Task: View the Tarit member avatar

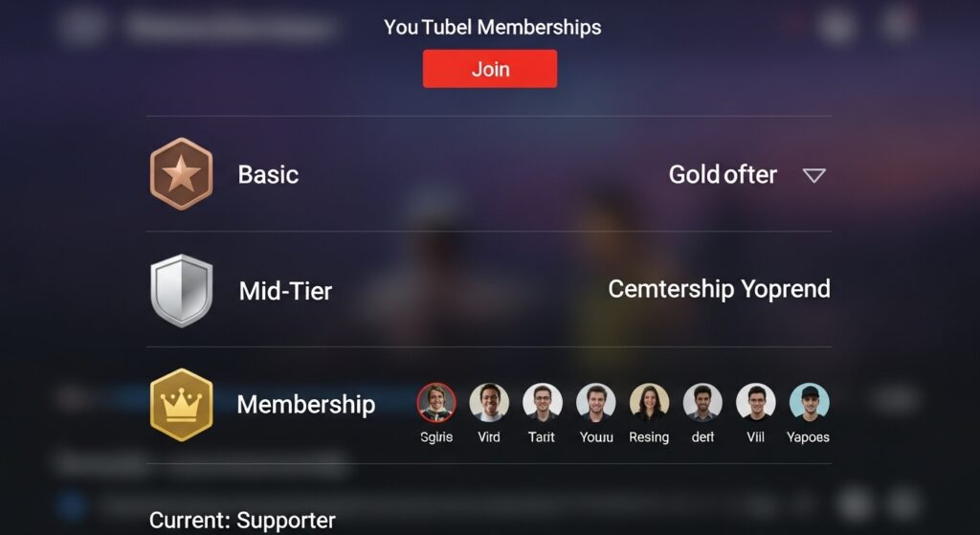Action: tap(543, 403)
